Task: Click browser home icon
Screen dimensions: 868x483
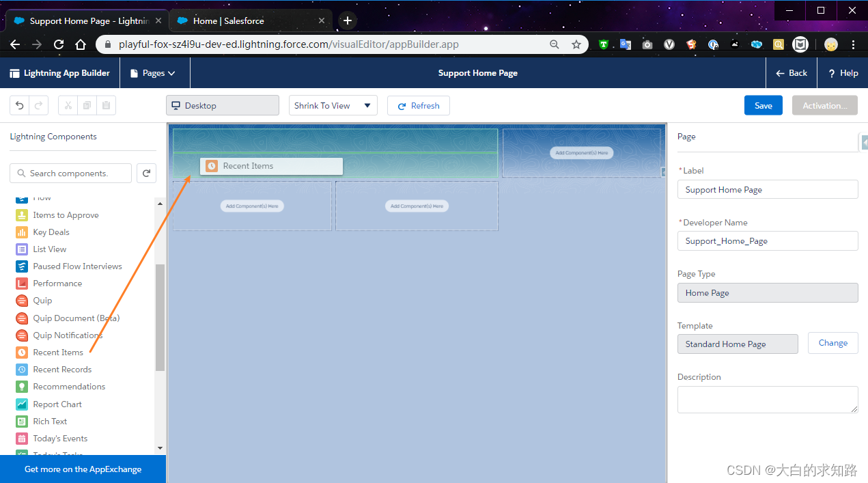Action: (81, 44)
